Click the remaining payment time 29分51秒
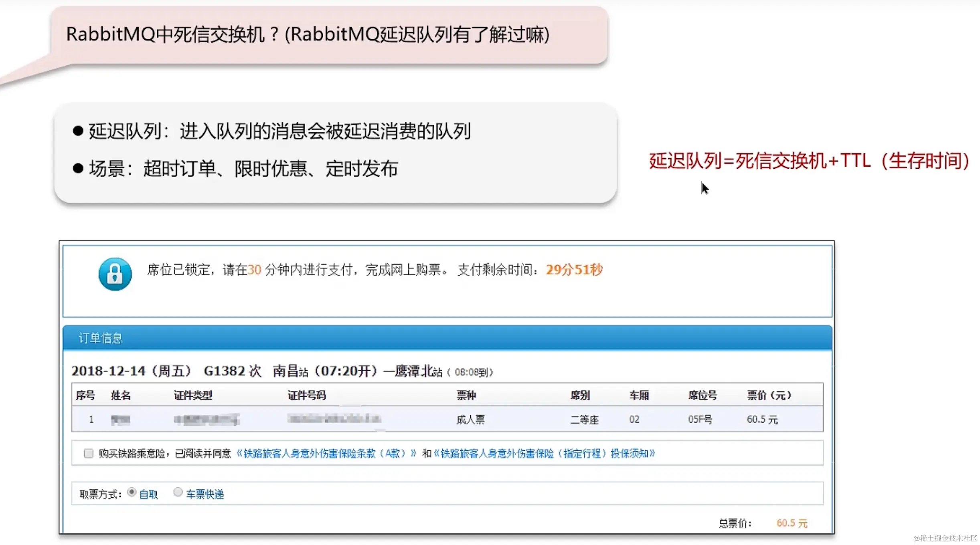Image resolution: width=980 pixels, height=545 pixels. [574, 270]
